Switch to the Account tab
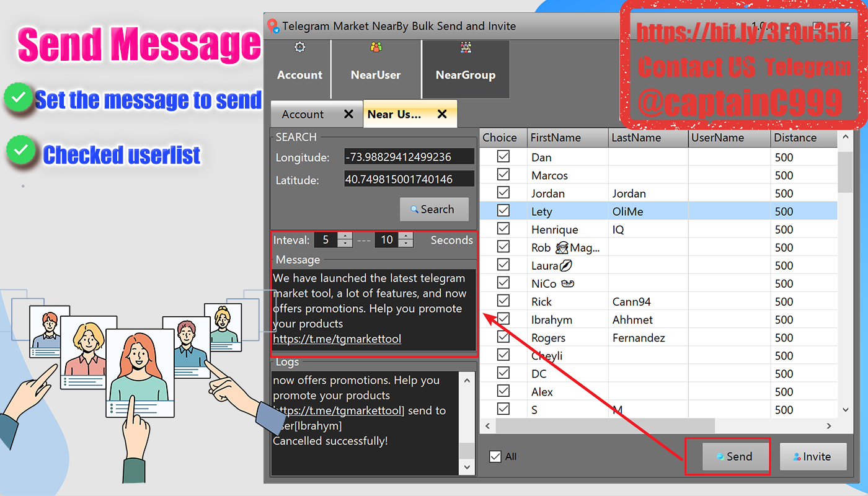 [303, 114]
